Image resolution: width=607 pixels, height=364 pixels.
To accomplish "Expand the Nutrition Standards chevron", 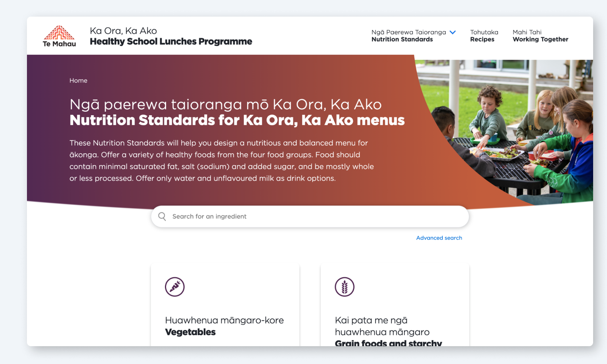I will pos(453,32).
